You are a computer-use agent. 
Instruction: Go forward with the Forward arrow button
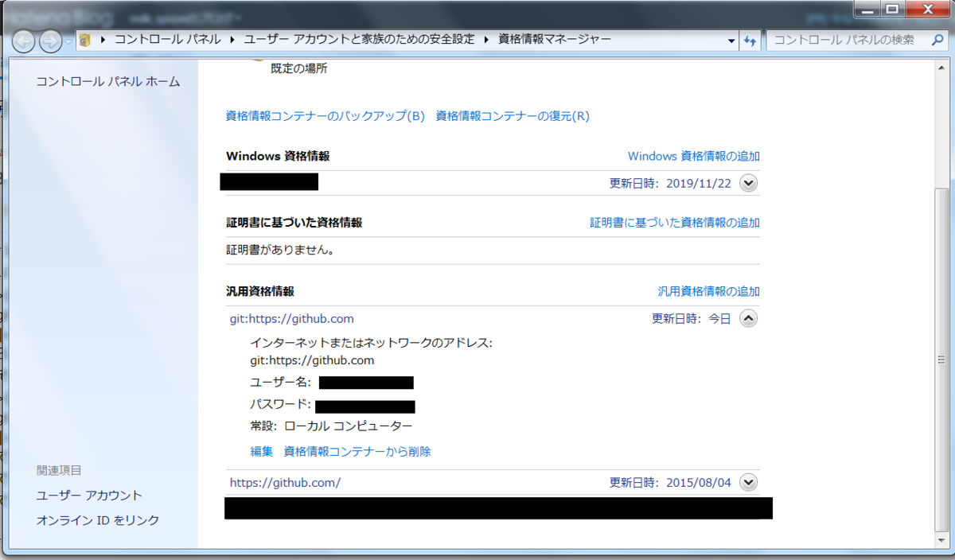point(50,41)
